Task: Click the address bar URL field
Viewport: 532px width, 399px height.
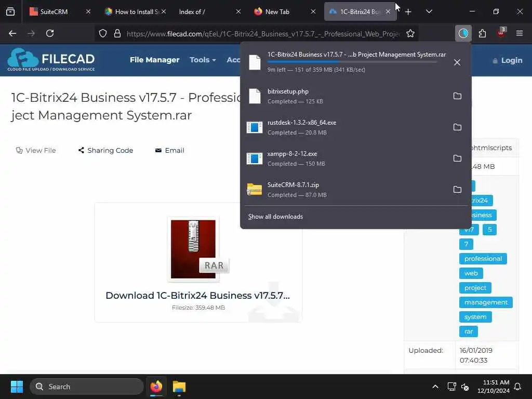Action: (x=263, y=34)
